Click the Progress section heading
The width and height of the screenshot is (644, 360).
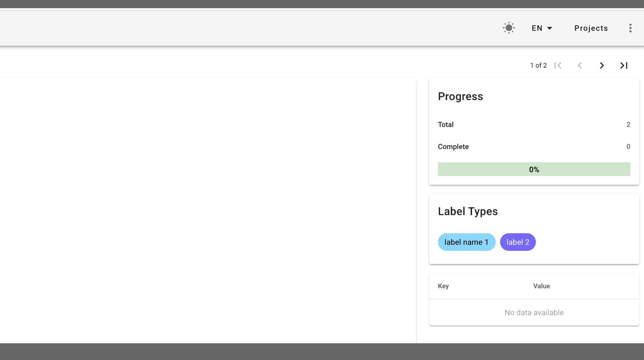(460, 96)
